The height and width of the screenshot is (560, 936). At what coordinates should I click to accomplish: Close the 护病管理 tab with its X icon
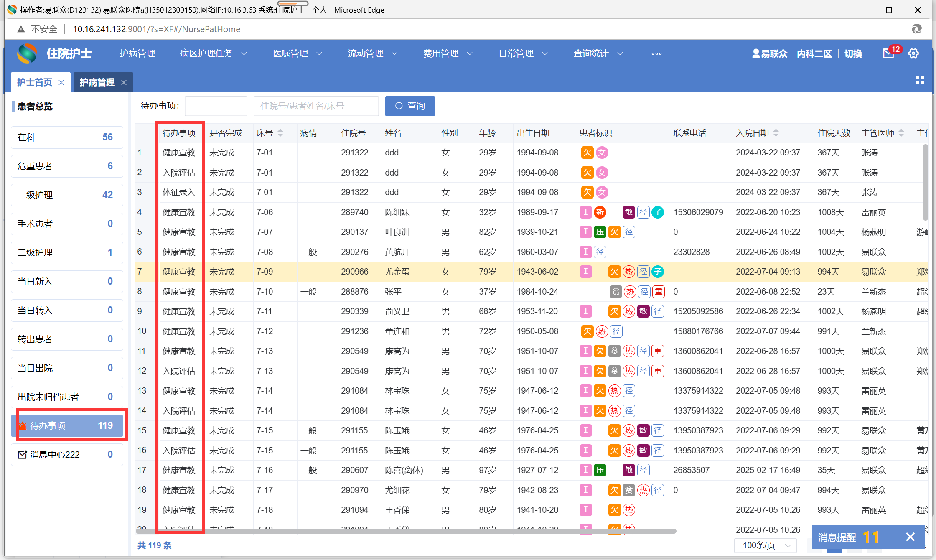coord(124,83)
